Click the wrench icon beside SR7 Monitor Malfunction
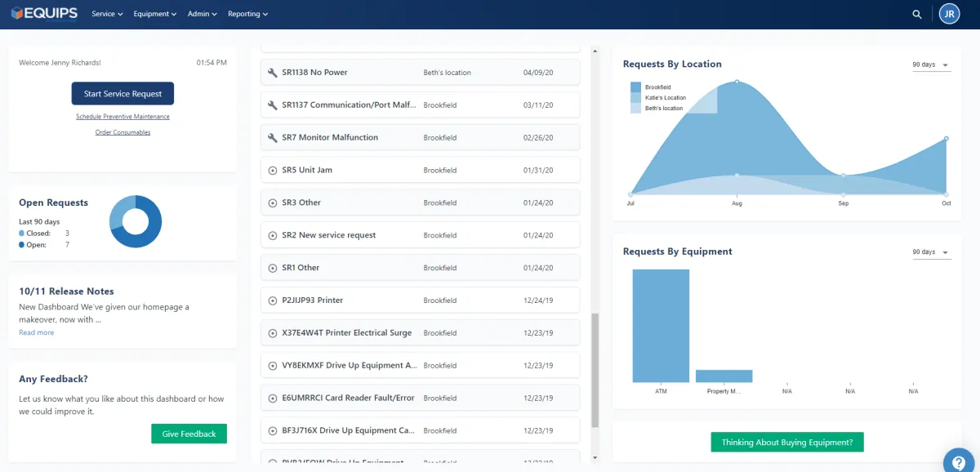Image resolution: width=980 pixels, height=472 pixels. point(272,137)
